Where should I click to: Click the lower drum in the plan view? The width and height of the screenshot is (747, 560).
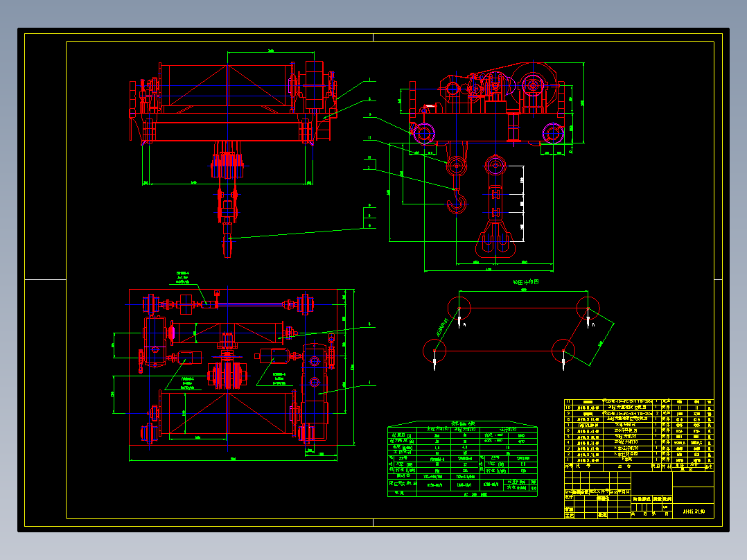(227, 413)
